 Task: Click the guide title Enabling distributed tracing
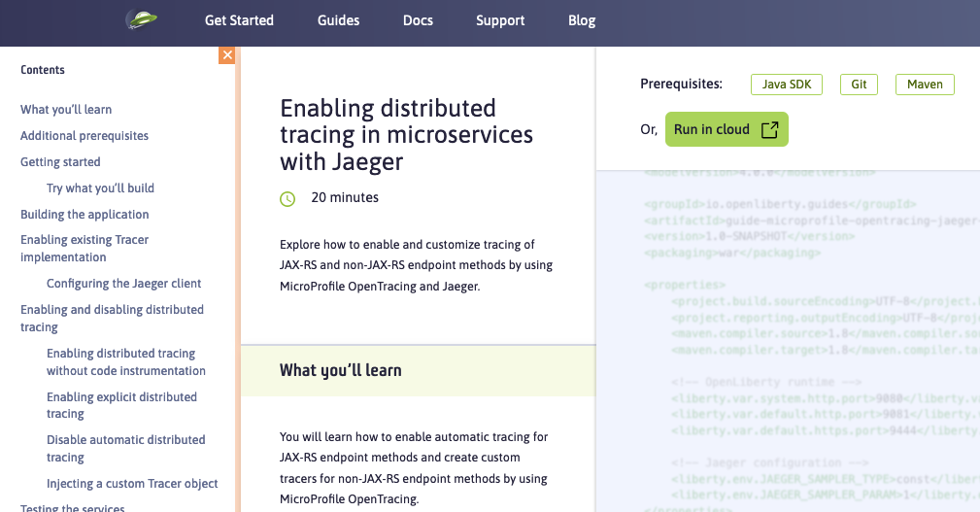pos(406,134)
